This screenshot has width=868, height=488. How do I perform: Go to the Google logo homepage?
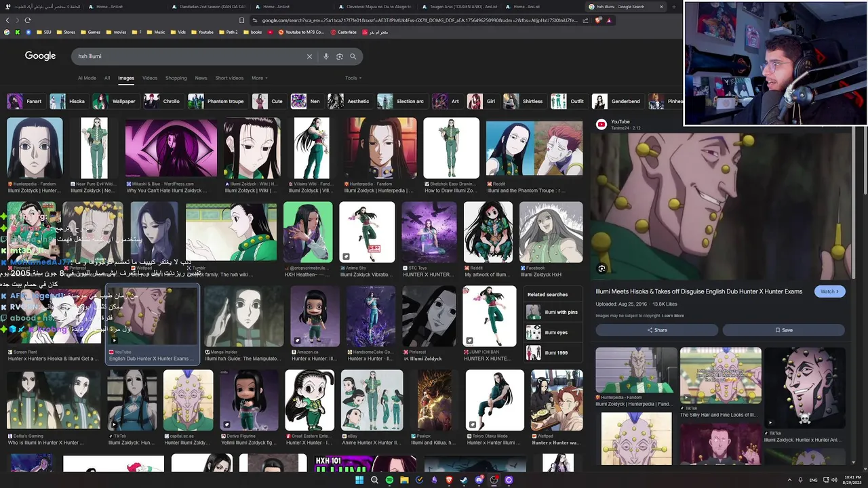40,56
